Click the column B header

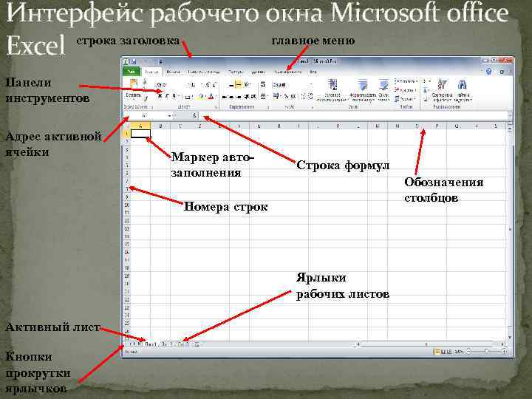pyautogui.click(x=160, y=126)
